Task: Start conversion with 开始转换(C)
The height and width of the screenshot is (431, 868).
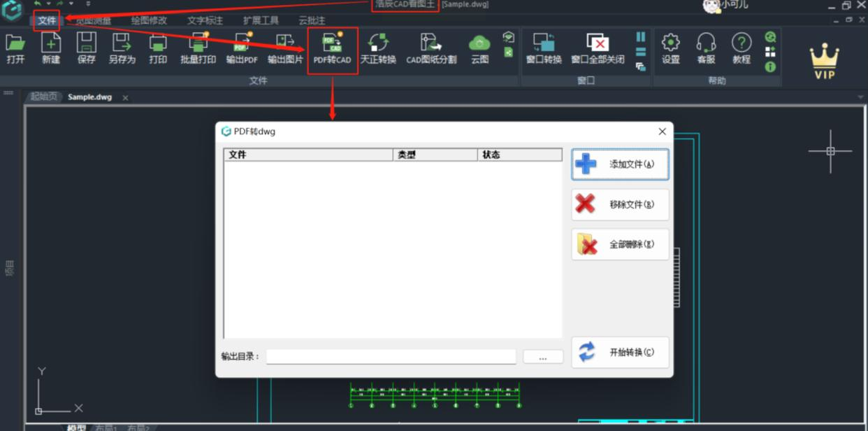Action: click(x=620, y=353)
